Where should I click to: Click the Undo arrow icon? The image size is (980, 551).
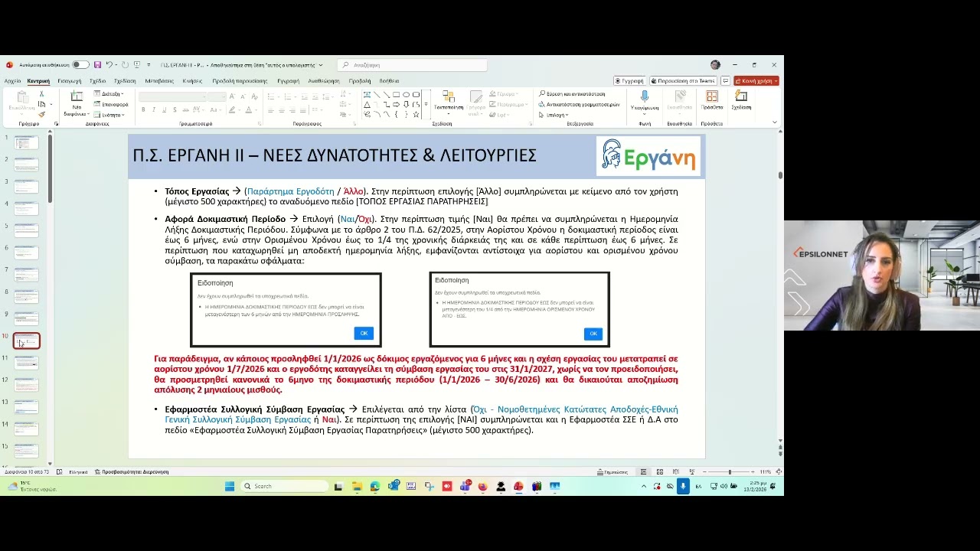pyautogui.click(x=109, y=65)
